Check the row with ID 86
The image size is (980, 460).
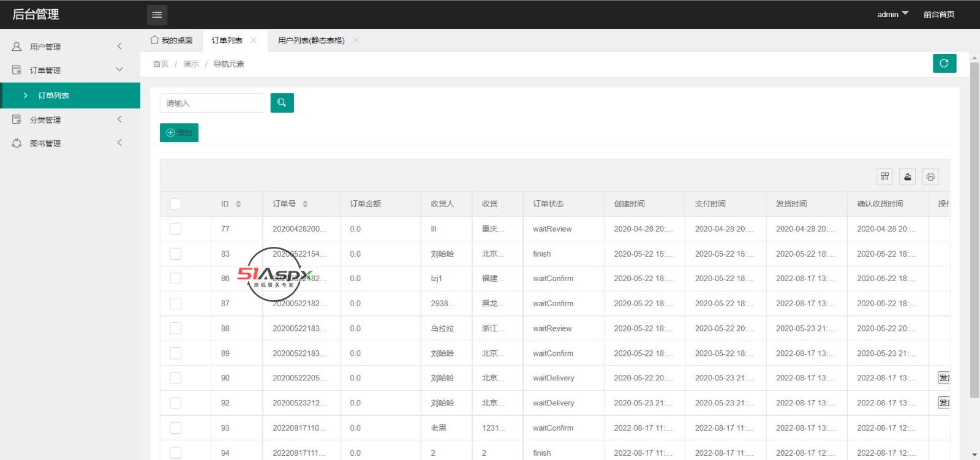tap(176, 278)
